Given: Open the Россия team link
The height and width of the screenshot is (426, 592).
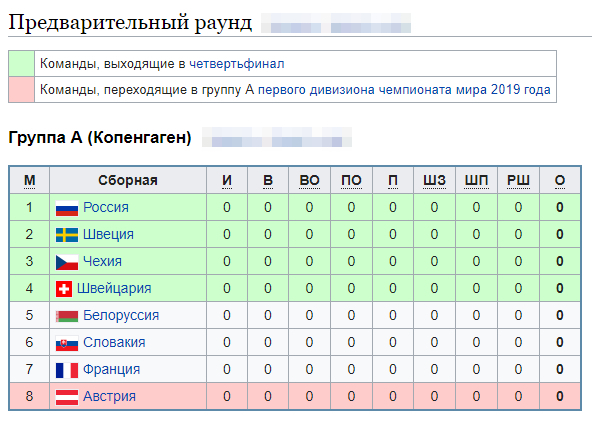Looking at the screenshot, I should click(106, 208).
